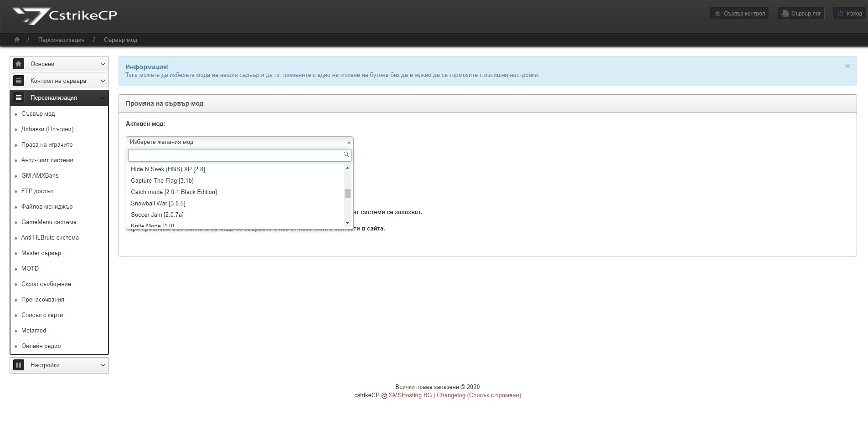
Task: Open Сървър лог via its log icon
Action: click(x=783, y=13)
